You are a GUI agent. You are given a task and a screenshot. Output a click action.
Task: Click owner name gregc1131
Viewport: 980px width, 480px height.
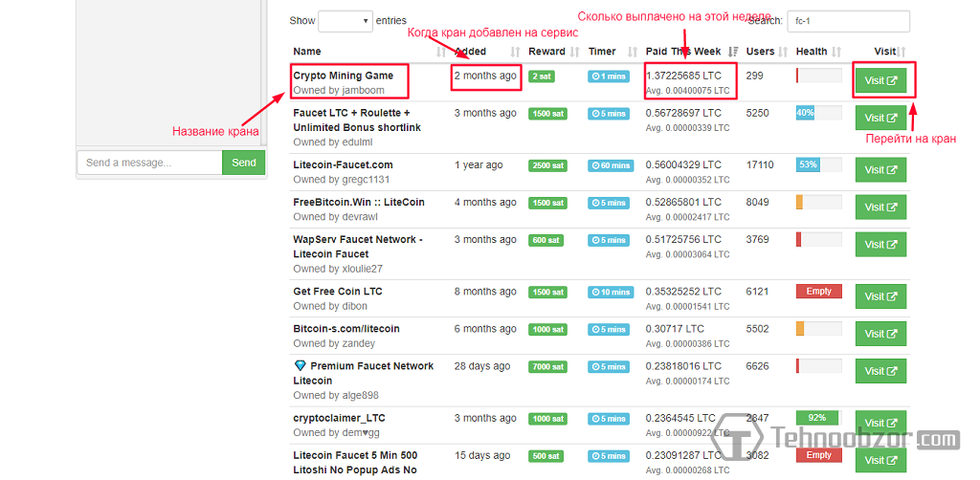point(366,180)
